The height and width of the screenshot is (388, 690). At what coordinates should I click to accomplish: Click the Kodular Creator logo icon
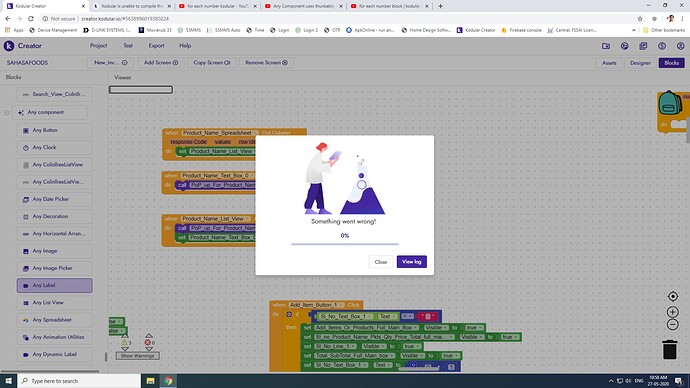[x=9, y=46]
